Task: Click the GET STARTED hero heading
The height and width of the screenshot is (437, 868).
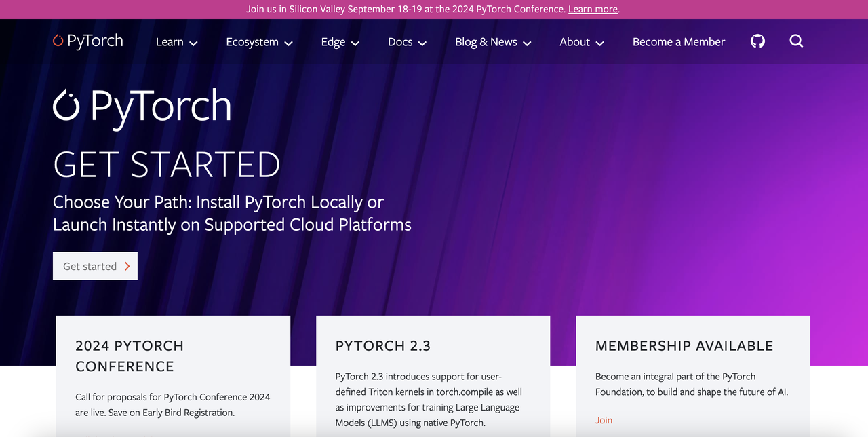Action: pyautogui.click(x=167, y=164)
